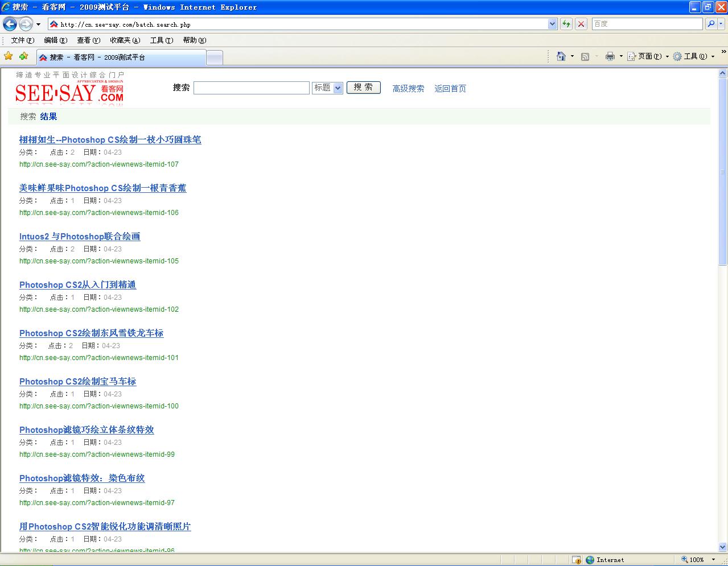Image resolution: width=728 pixels, height=566 pixels.
Task: Click the scrollbar down arrow
Action: (x=723, y=547)
